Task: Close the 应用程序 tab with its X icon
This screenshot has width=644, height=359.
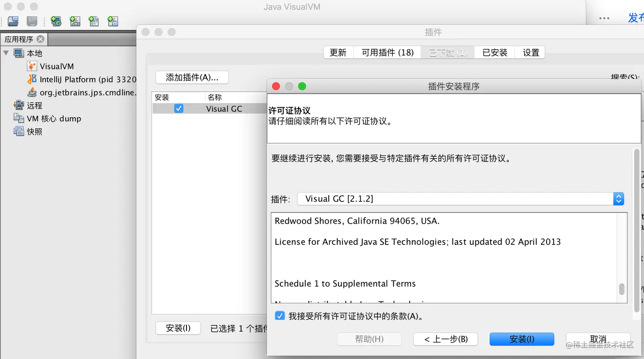Action: point(40,39)
